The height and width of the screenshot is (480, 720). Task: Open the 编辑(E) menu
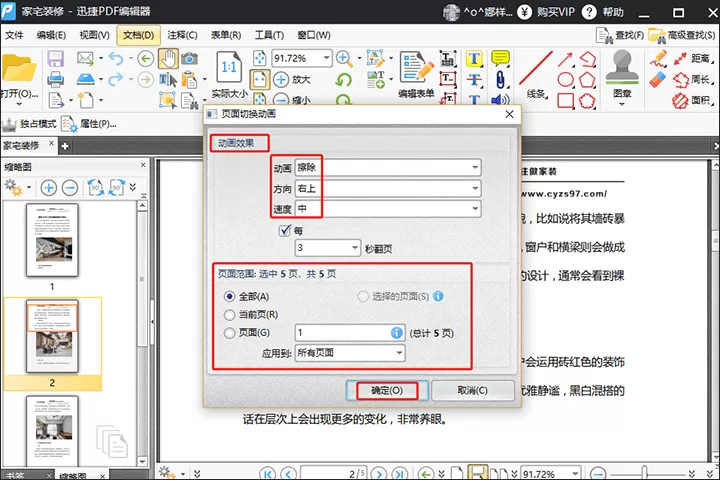tap(51, 35)
